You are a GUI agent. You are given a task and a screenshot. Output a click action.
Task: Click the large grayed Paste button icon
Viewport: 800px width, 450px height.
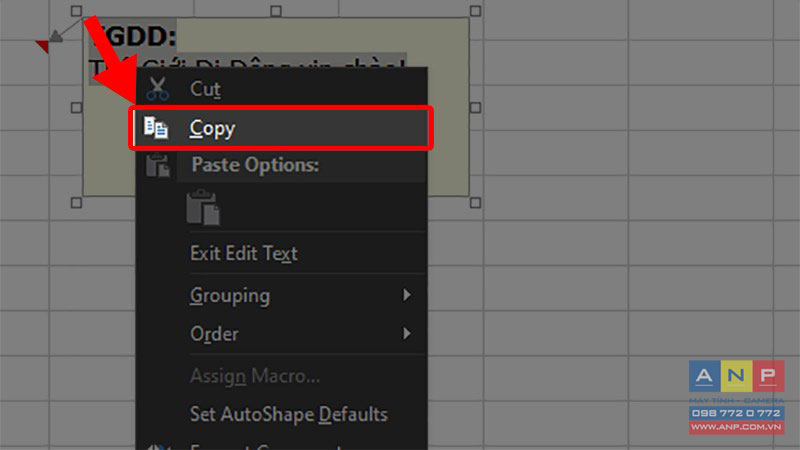click(203, 207)
